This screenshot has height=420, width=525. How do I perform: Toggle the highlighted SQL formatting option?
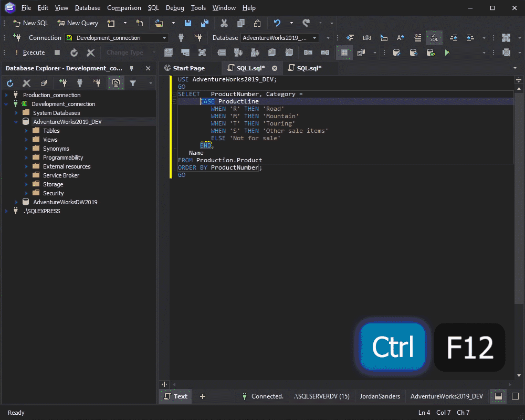point(434,38)
